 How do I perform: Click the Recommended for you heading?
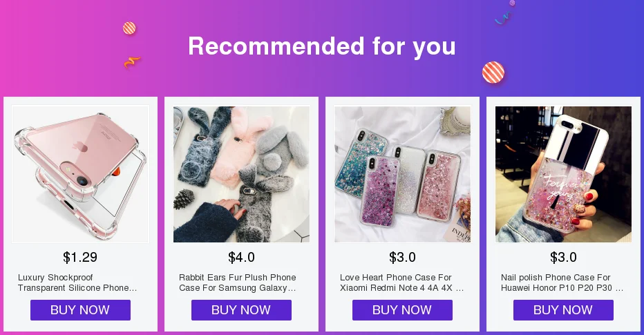tap(322, 46)
